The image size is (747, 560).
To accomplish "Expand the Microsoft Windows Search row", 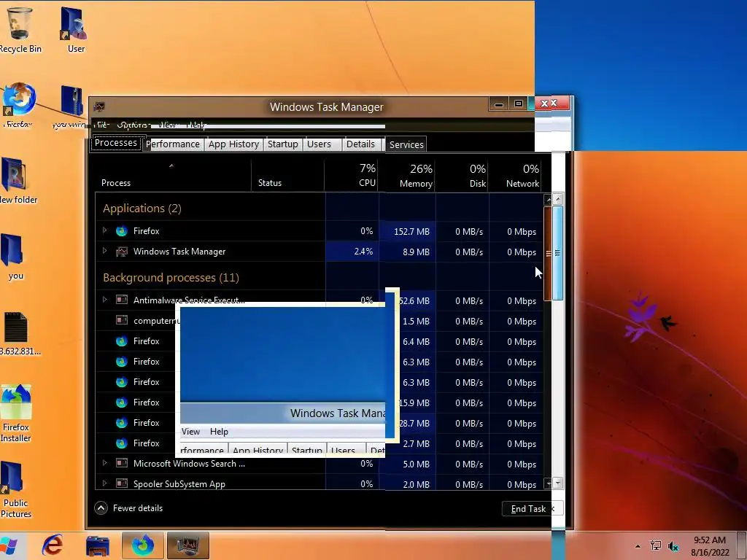I will click(x=105, y=463).
